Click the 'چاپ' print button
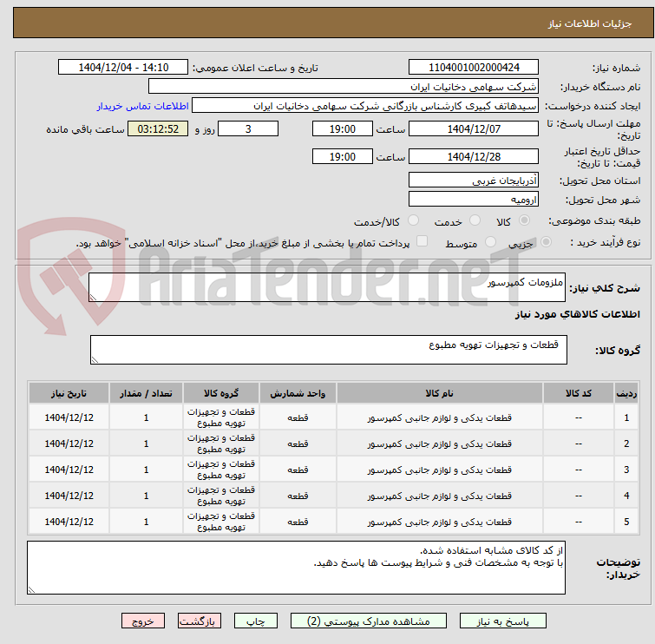Image resolution: width=655 pixels, height=644 pixels. point(256,621)
